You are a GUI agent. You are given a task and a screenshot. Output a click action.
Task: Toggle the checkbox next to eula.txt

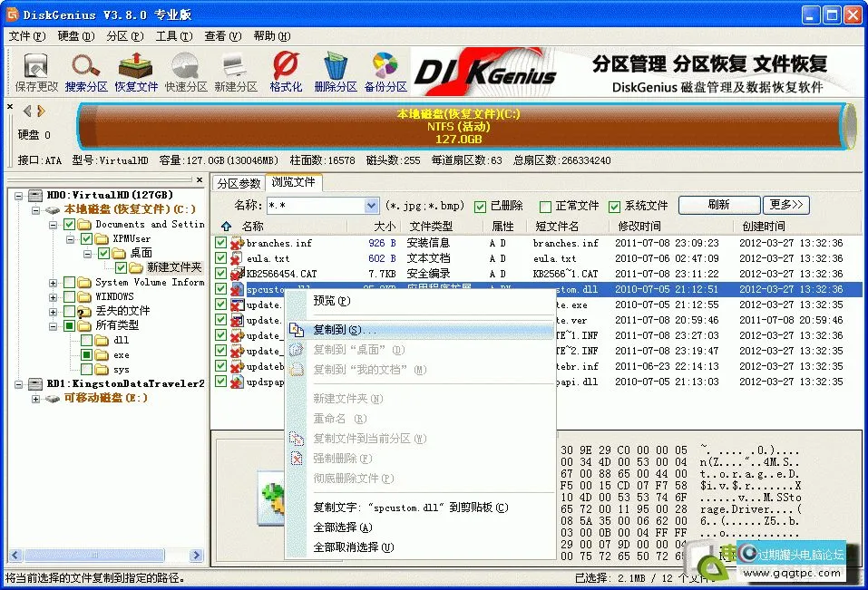point(220,257)
